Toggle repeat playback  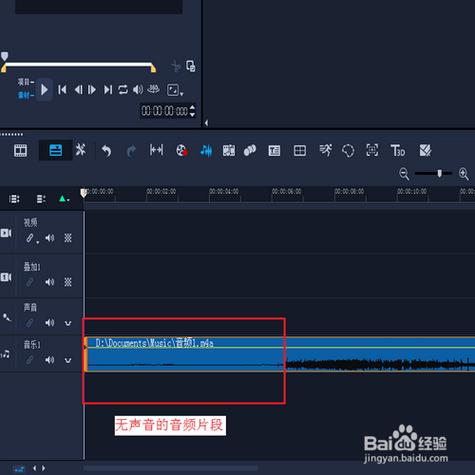[123, 89]
